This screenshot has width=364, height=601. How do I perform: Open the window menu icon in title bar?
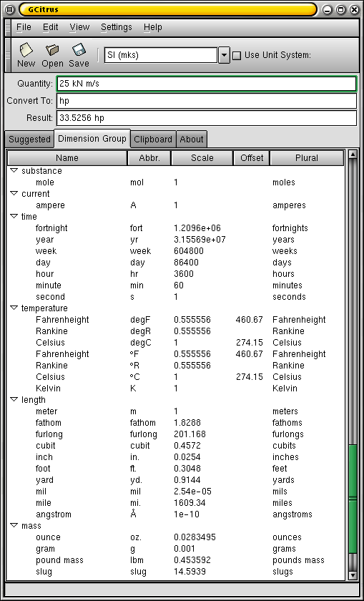(10, 10)
